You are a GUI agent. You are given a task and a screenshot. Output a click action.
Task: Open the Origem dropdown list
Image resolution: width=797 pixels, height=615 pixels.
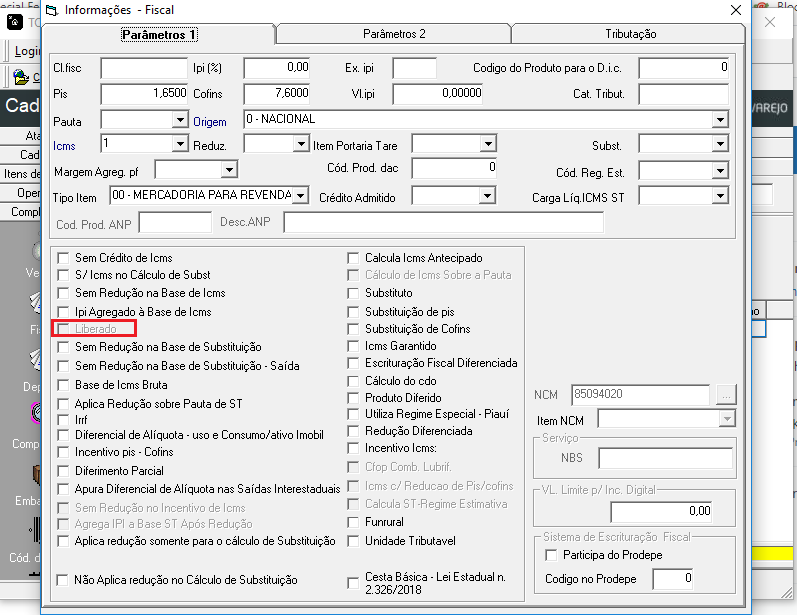pyautogui.click(x=720, y=120)
